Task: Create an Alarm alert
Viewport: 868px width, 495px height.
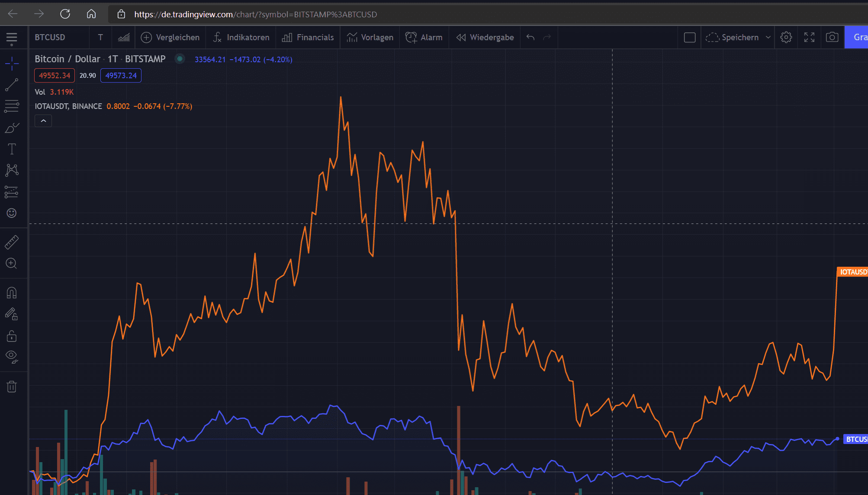Action: pyautogui.click(x=424, y=37)
